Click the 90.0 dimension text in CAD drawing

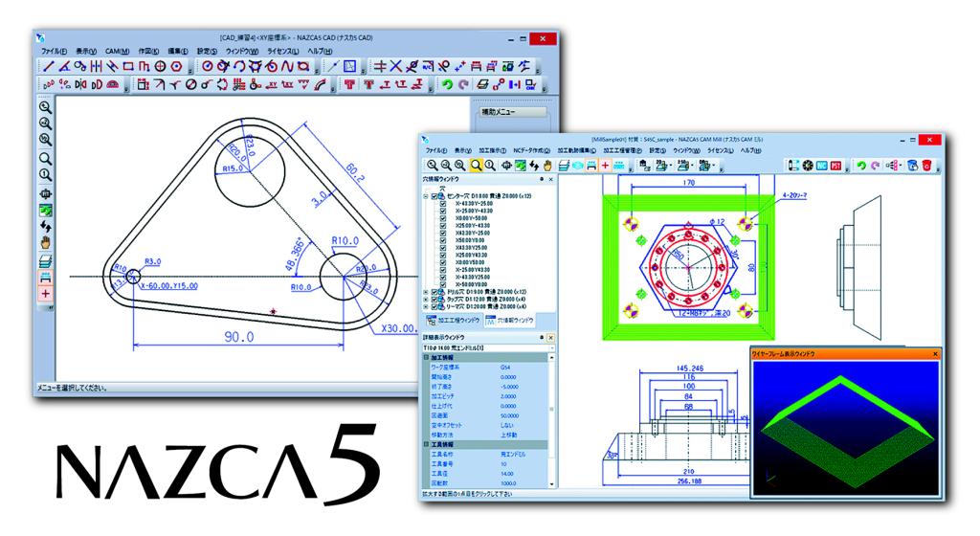[238, 337]
